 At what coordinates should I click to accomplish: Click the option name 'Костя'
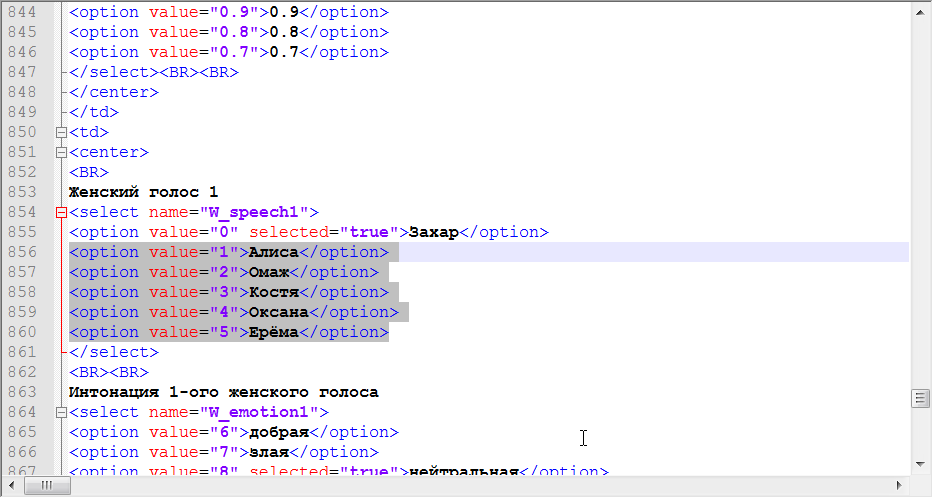[x=274, y=292]
